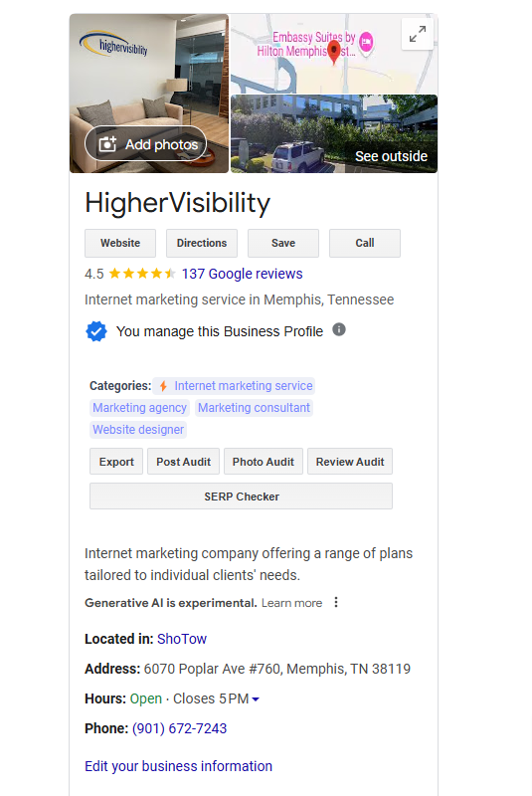Open the 137 Google reviews link
Image resolution: width=532 pixels, height=796 pixels.
click(x=242, y=274)
